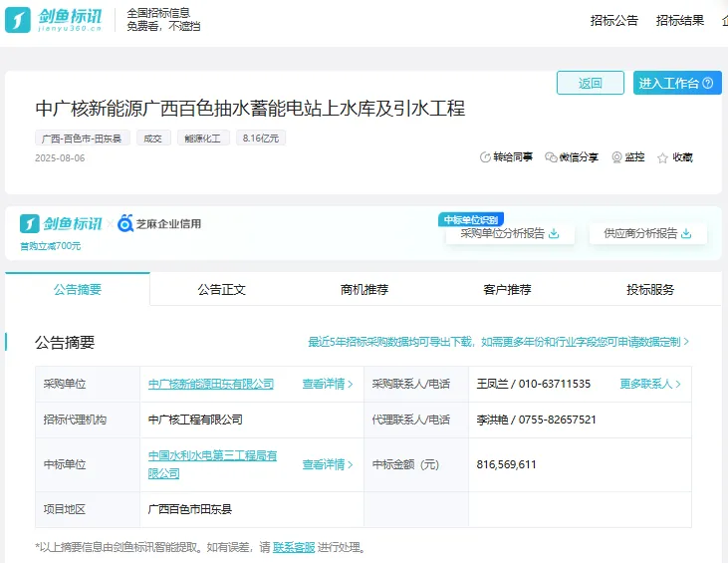This screenshot has width=728, height=563.
Task: Share via 微信分享 icon
Action: [x=551, y=157]
